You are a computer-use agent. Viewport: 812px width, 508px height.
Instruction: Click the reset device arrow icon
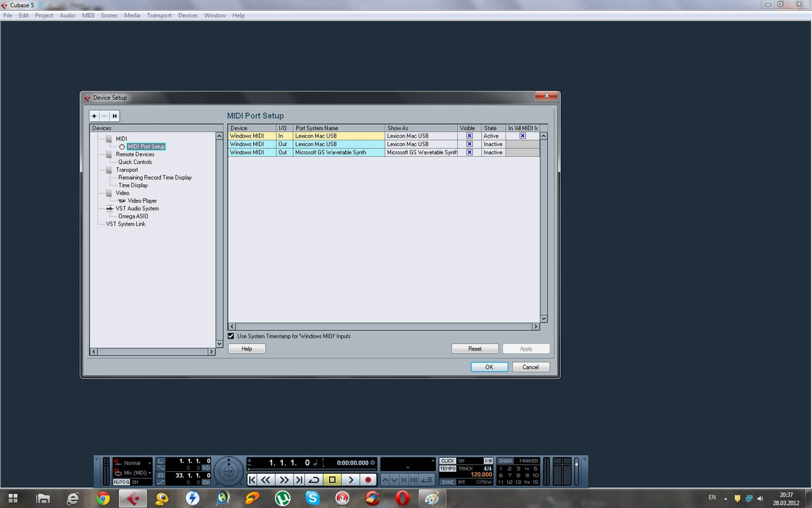click(114, 116)
